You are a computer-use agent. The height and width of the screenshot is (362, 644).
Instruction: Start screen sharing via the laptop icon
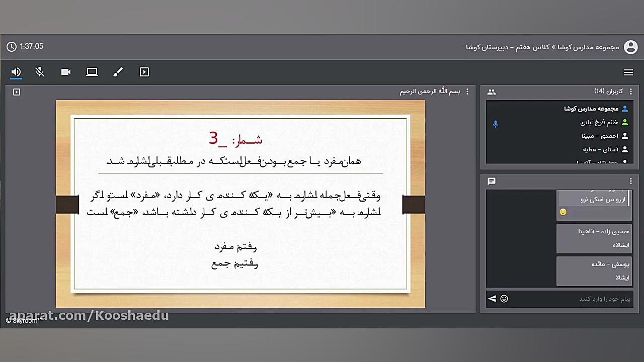pos(92,72)
